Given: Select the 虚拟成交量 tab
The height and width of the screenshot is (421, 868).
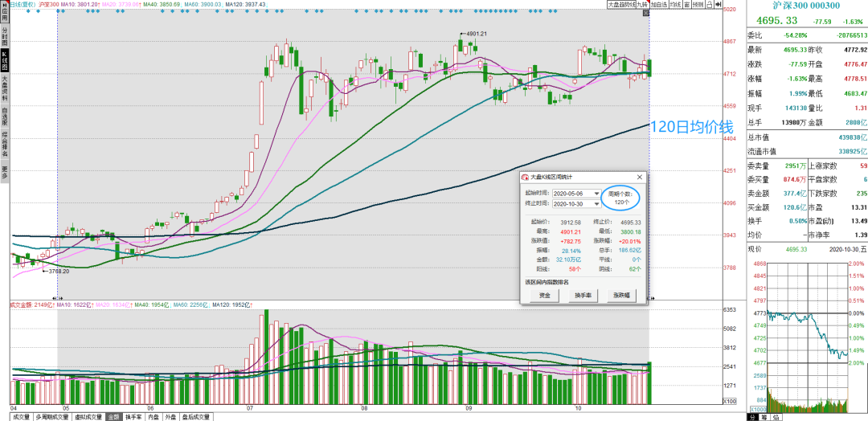Looking at the screenshot, I should (88, 416).
